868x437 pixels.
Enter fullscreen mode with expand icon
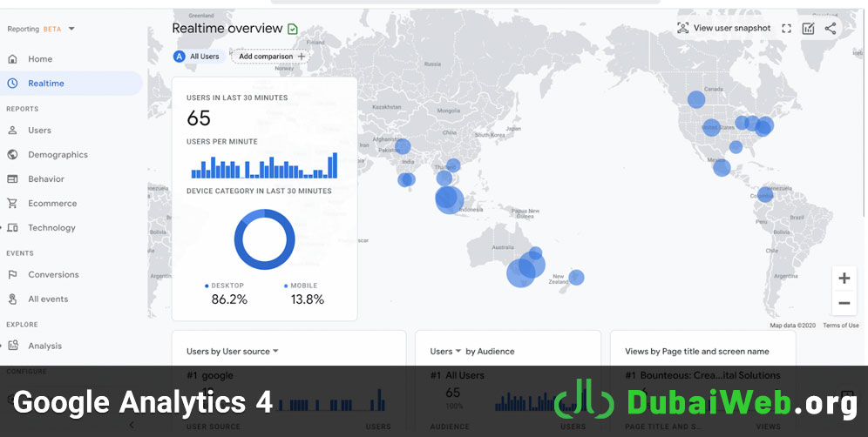tap(787, 29)
